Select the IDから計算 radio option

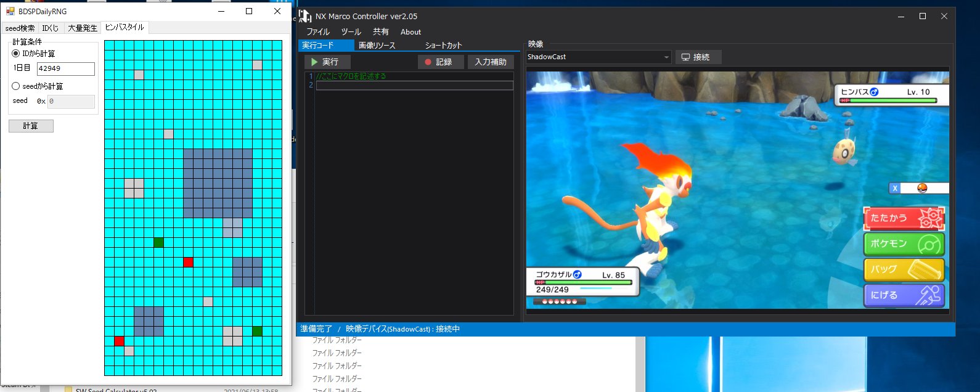(33, 54)
